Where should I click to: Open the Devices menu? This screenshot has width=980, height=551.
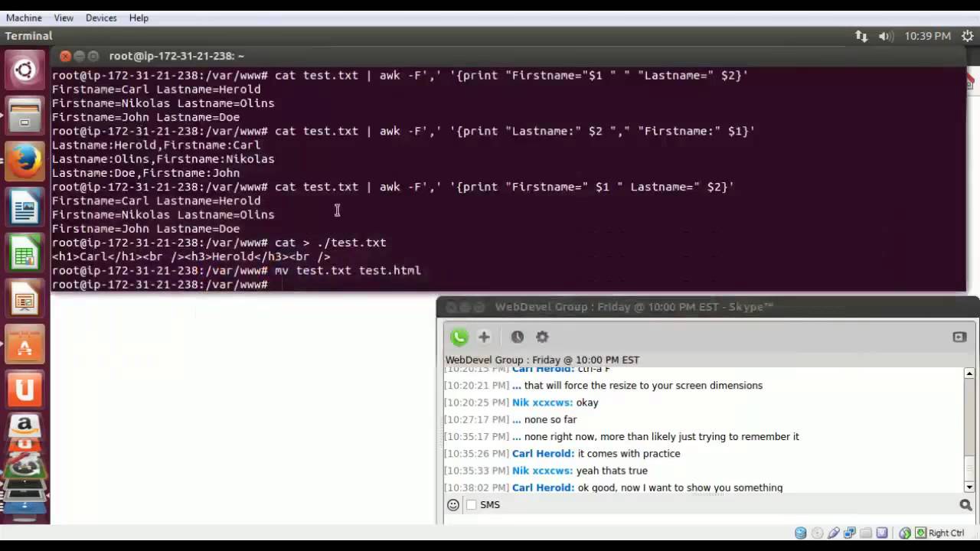coord(101,18)
